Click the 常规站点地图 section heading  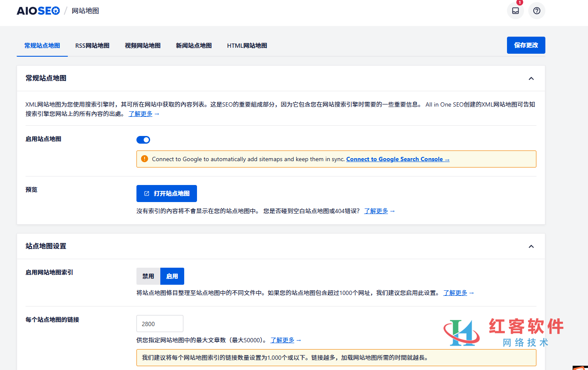46,78
